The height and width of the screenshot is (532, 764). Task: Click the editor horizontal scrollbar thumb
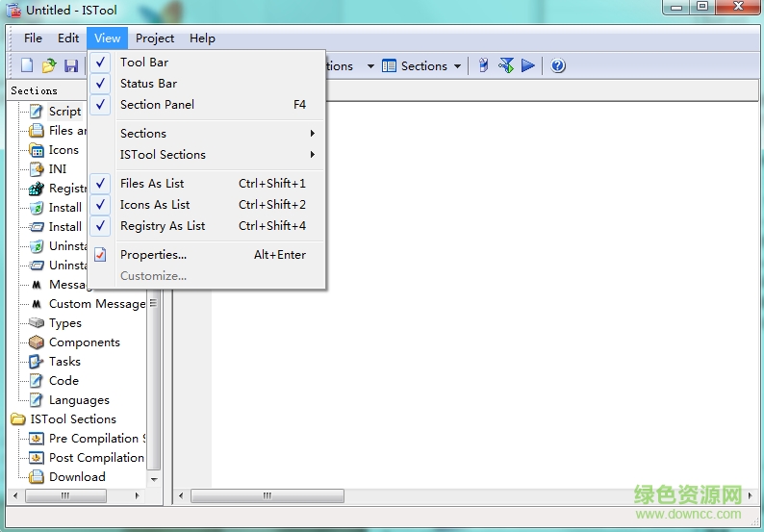[x=267, y=496]
